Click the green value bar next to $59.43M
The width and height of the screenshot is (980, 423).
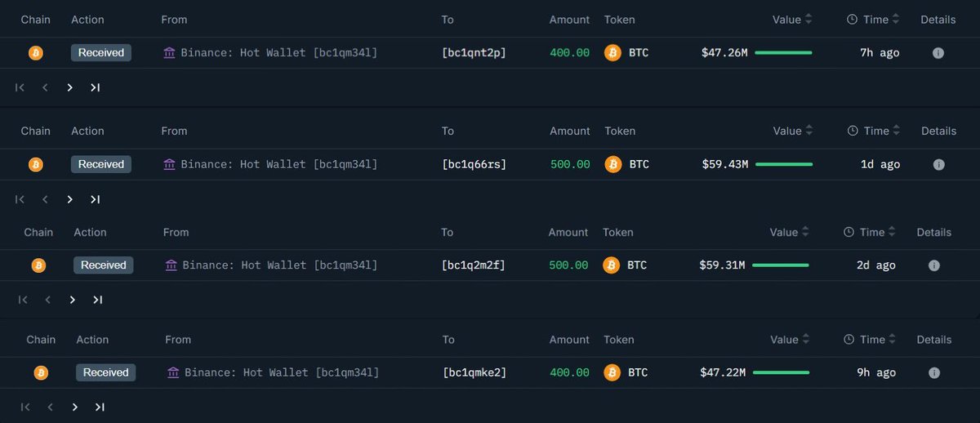point(784,165)
